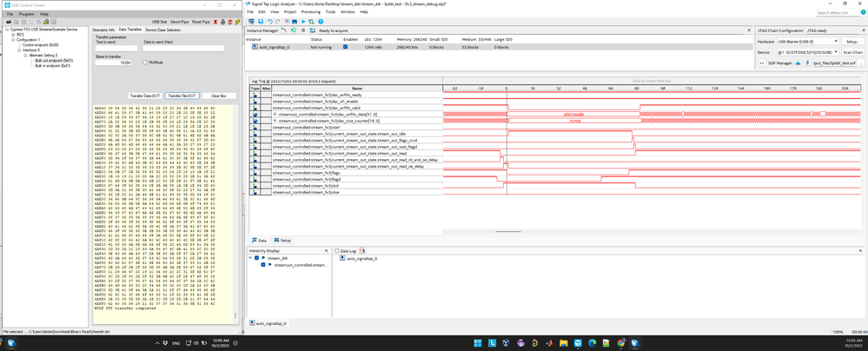Click the Abort Pipe toolbar button
Screen dimensions: 868x351
[179, 22]
